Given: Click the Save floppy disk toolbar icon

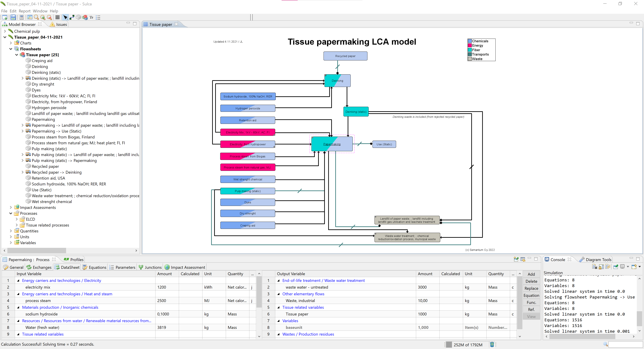Looking at the screenshot, I should [13, 17].
